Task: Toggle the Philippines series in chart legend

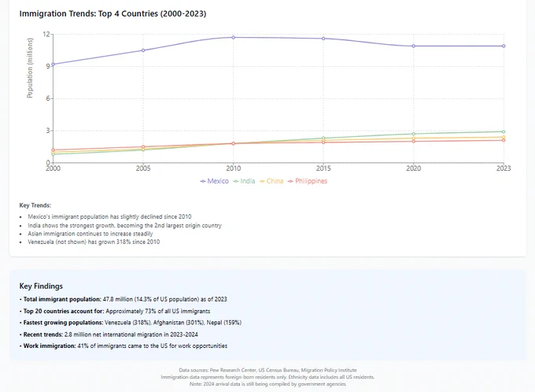Action: (x=307, y=181)
